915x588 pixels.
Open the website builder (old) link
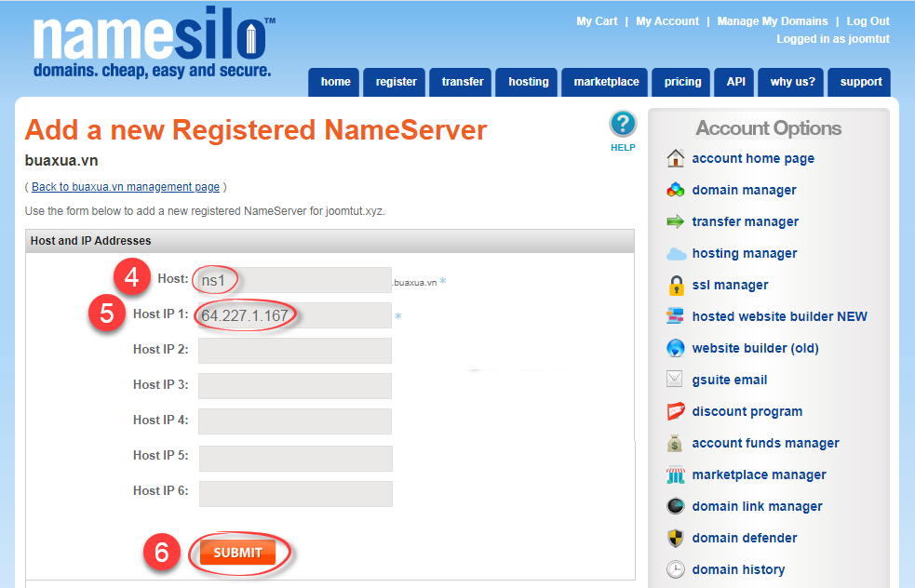755,348
